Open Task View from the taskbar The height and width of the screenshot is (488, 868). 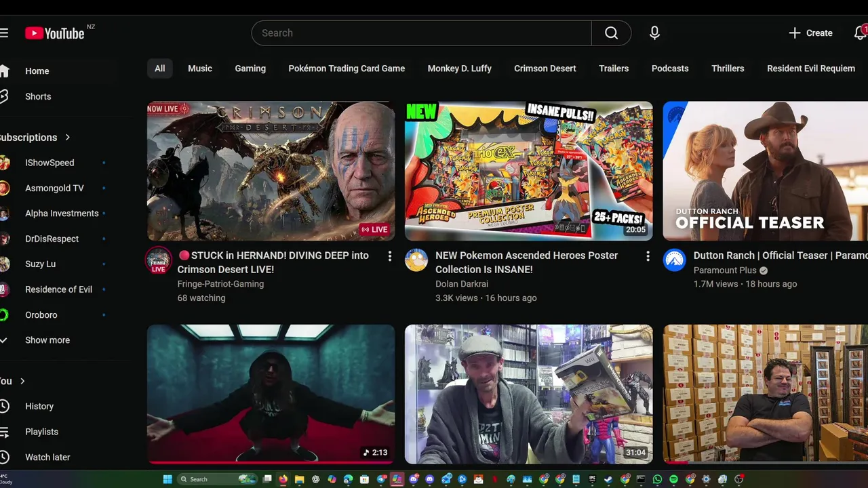267,479
